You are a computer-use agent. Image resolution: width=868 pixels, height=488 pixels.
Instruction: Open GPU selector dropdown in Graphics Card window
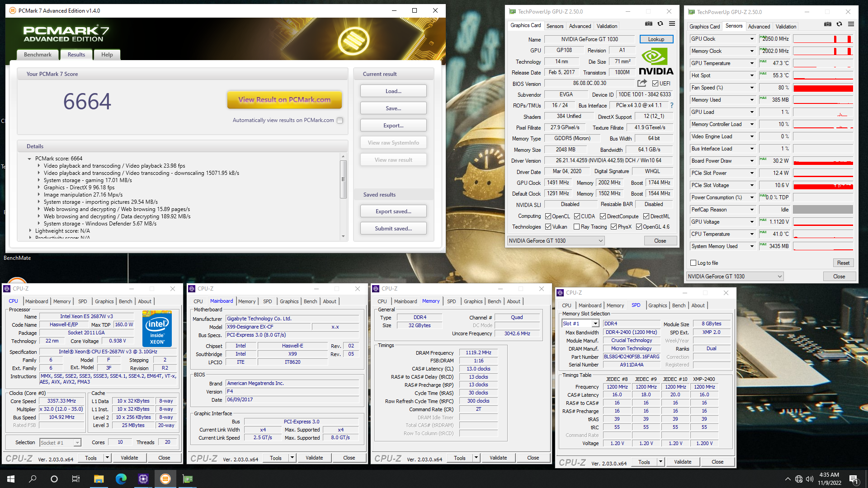pos(556,241)
